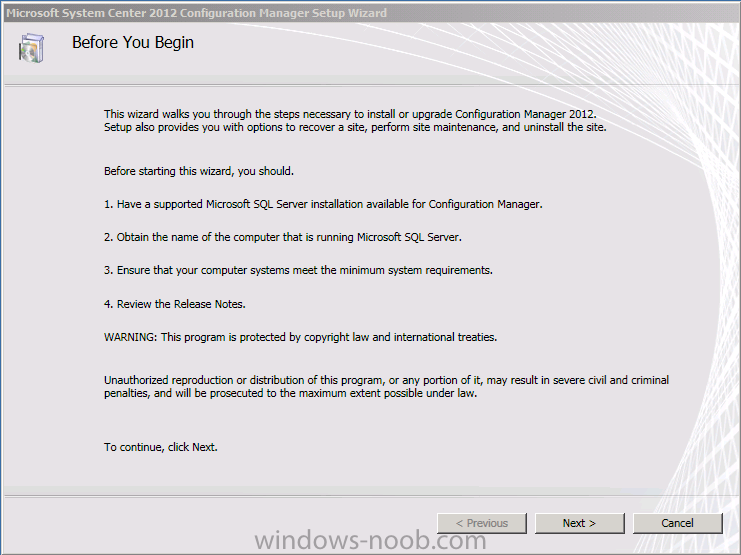Image resolution: width=741 pixels, height=555 pixels.
Task: Click 'Unauthorized reproduction or distribution' line
Action: click(387, 380)
